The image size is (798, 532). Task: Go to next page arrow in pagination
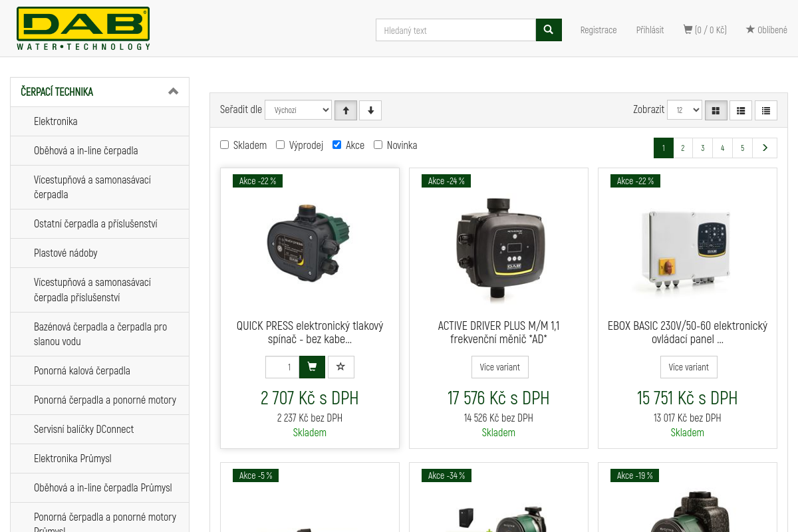pyautogui.click(x=765, y=148)
